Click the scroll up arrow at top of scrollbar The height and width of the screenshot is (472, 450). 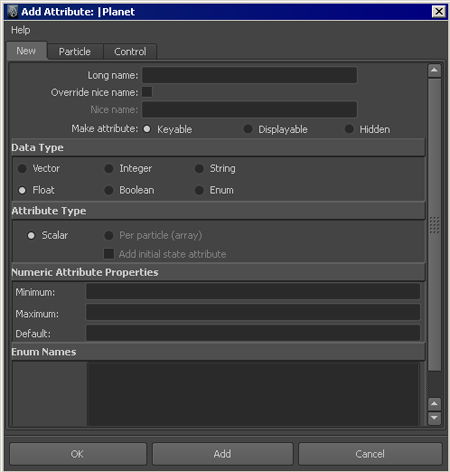[x=434, y=70]
